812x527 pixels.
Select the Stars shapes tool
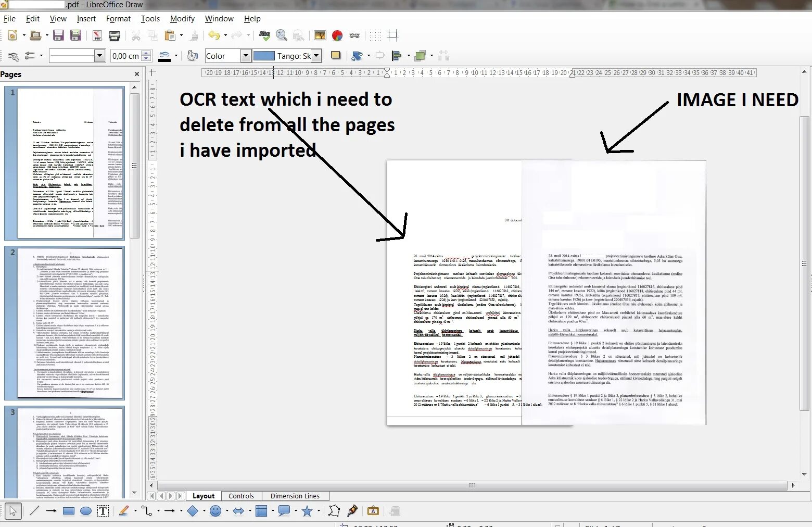tap(307, 511)
